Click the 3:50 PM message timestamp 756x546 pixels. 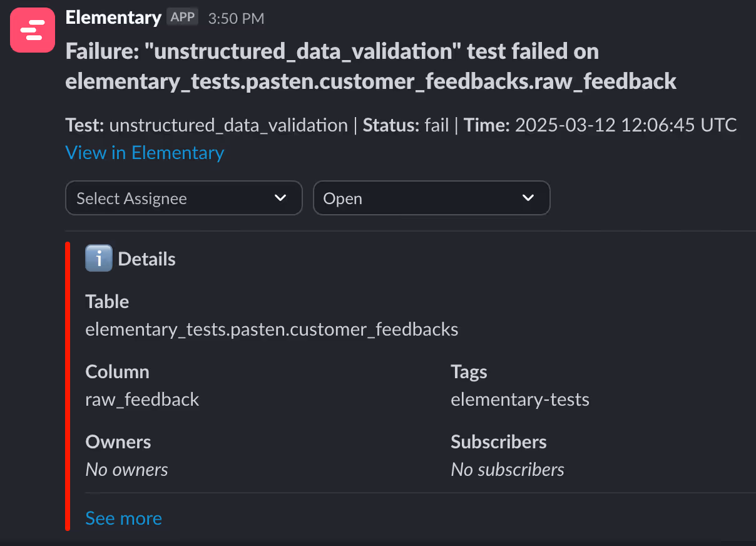[x=236, y=19]
